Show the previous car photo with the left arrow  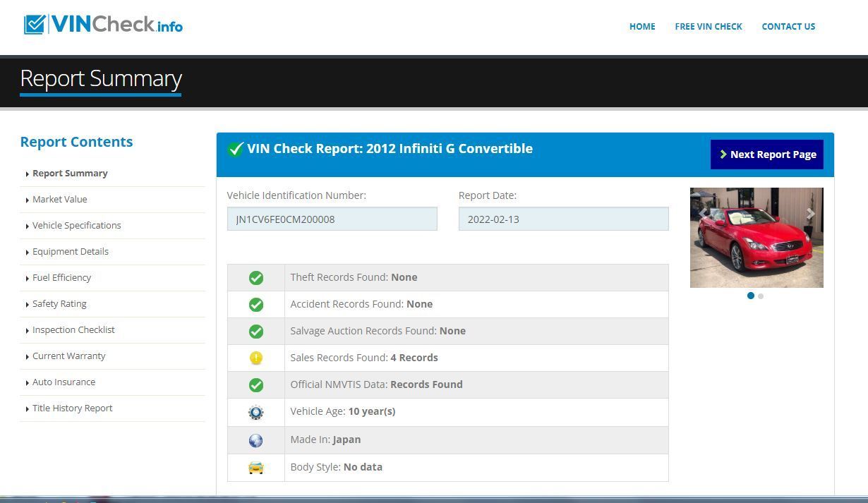click(x=704, y=213)
